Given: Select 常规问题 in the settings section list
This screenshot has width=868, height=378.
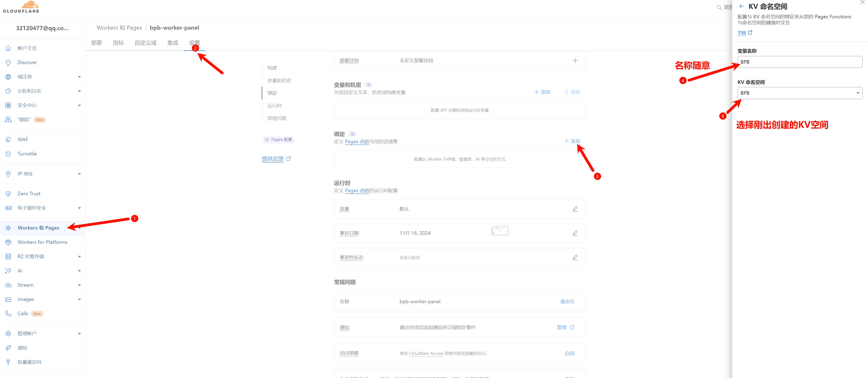Looking at the screenshot, I should click(277, 118).
